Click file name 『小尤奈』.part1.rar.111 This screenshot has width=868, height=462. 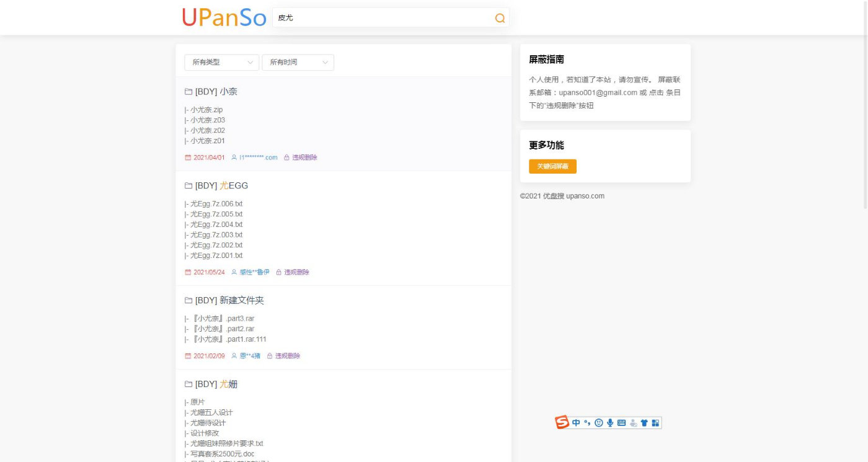click(229, 339)
